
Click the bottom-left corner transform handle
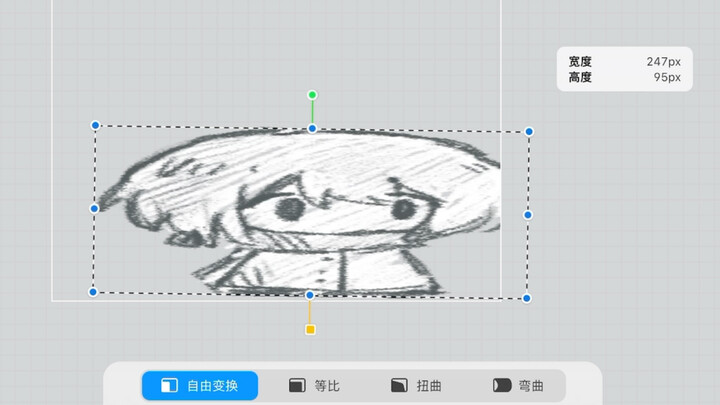tap(93, 292)
